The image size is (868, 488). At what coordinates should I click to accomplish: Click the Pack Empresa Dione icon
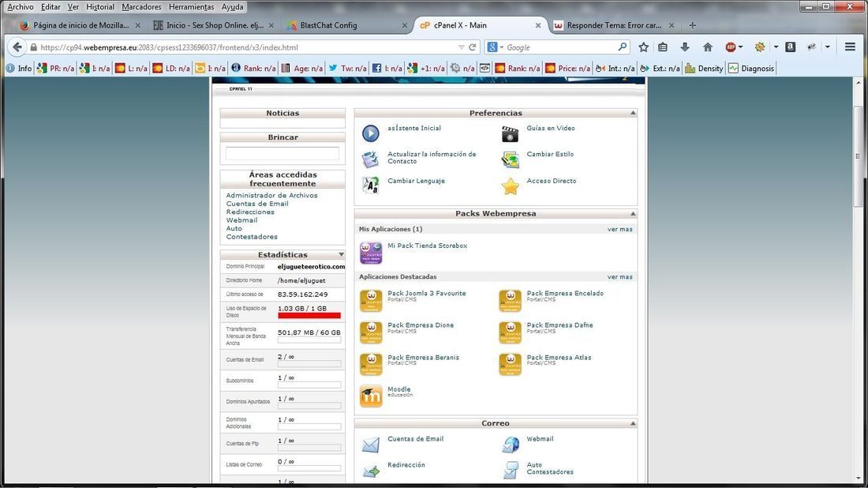(370, 333)
